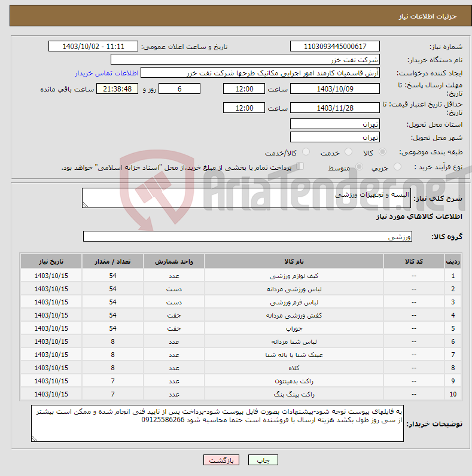Click the item لباس ورزشی مردانه

click(294, 289)
